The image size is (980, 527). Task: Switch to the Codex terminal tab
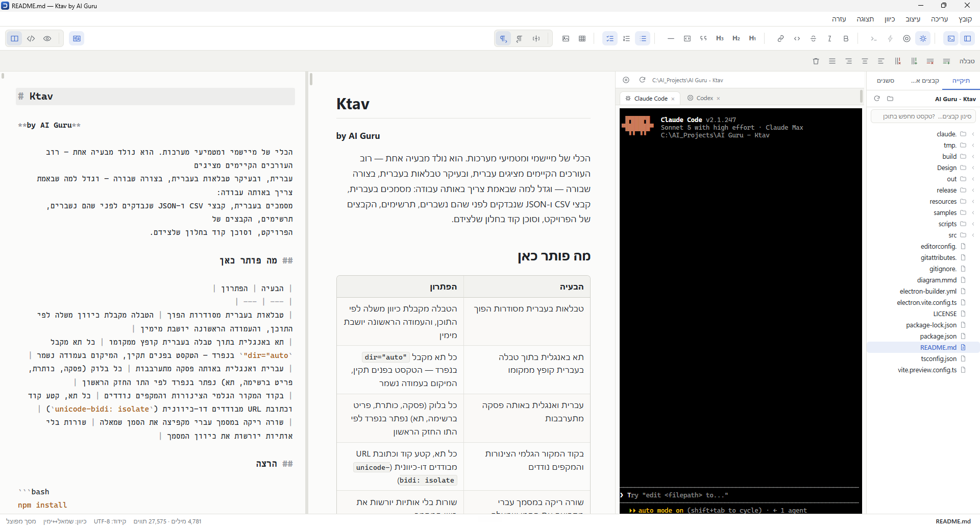(704, 98)
